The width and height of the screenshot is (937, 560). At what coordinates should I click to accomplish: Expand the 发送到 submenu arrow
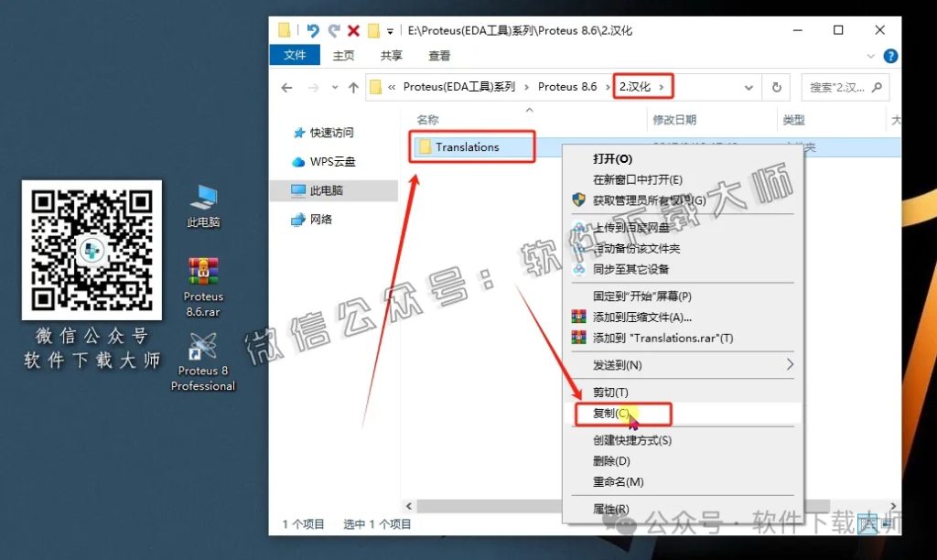pyautogui.click(x=789, y=365)
